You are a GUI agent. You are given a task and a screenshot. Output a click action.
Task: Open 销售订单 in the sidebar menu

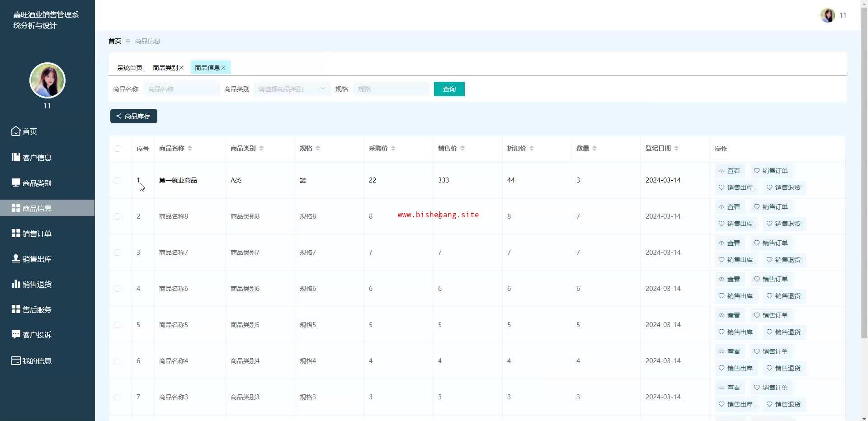pos(37,234)
